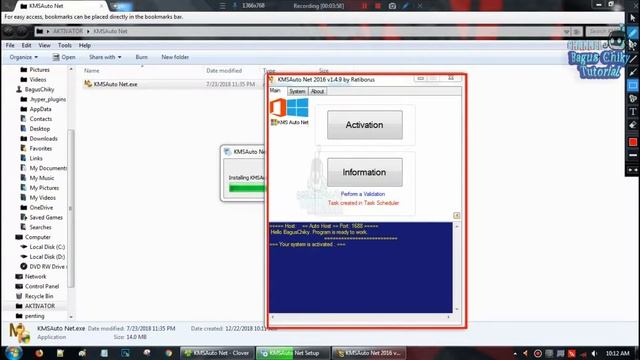Switch to the About tab in KMSAuto
640x360 pixels.
click(318, 91)
